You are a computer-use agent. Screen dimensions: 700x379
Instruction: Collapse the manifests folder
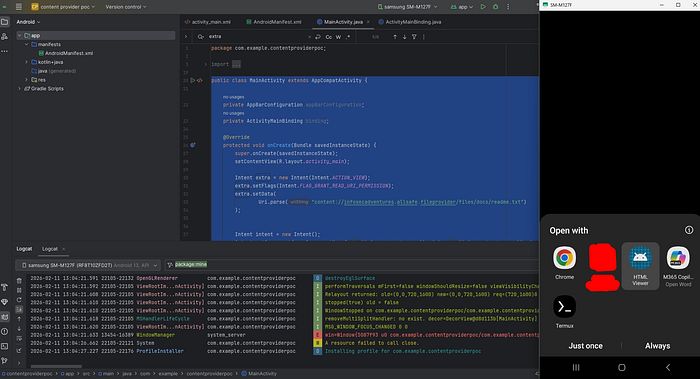point(26,44)
